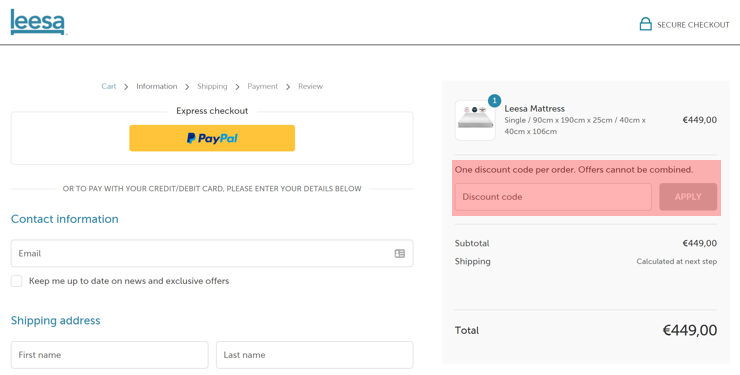Click the Subtotal label
This screenshot has height=375, width=740.
tap(472, 243)
